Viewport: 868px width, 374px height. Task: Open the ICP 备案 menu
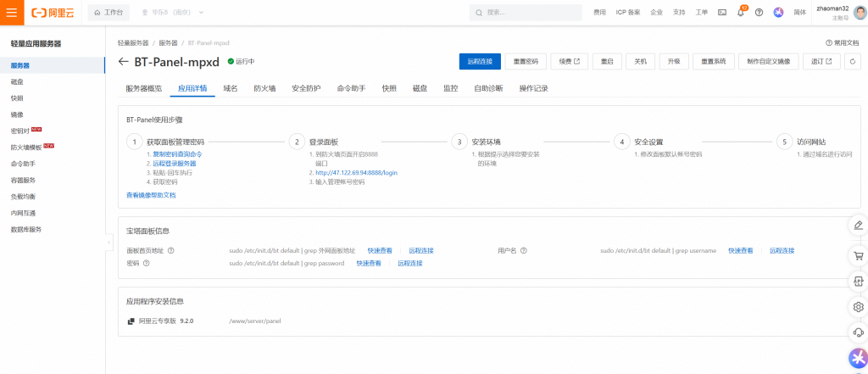(628, 12)
